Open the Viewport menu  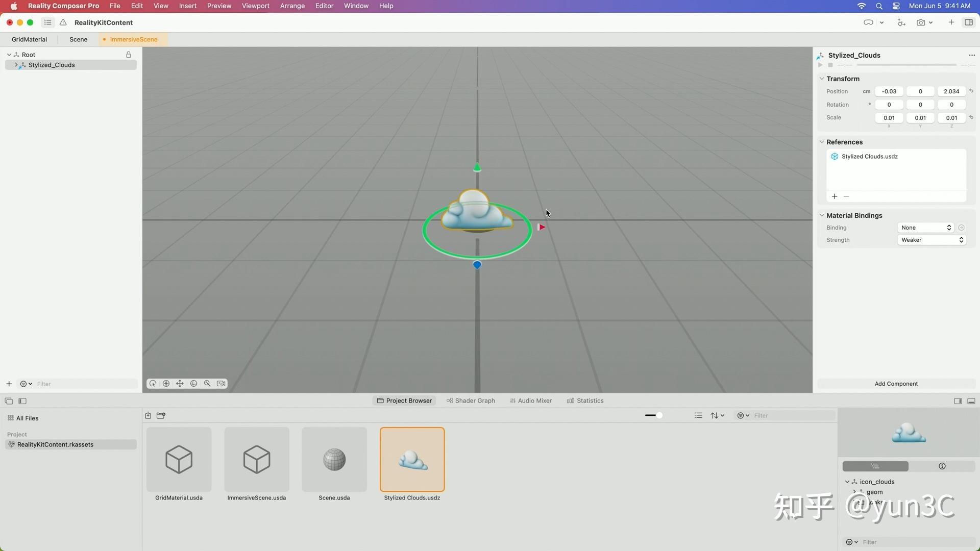pyautogui.click(x=255, y=6)
